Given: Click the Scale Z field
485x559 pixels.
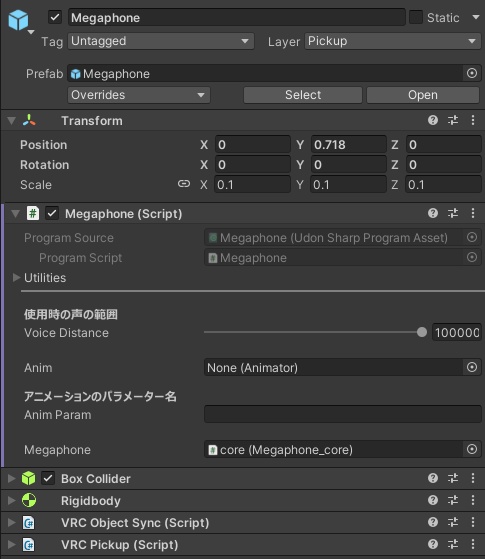Looking at the screenshot, I should click(444, 185).
